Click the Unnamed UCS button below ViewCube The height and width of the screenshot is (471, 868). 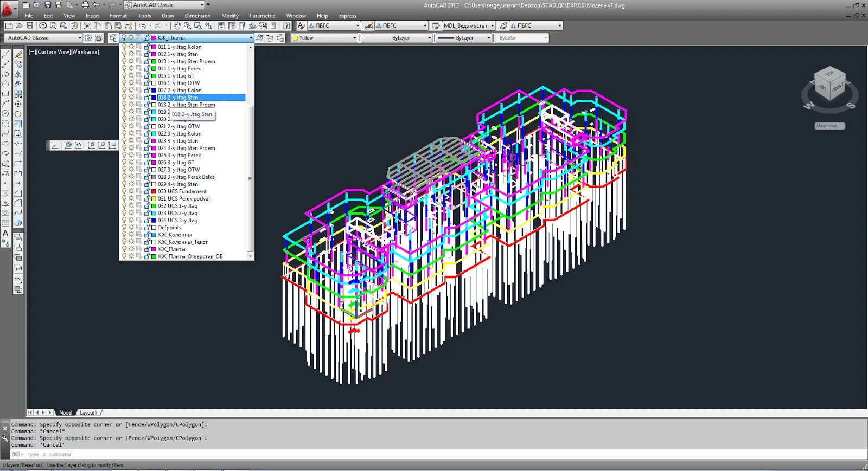click(829, 126)
